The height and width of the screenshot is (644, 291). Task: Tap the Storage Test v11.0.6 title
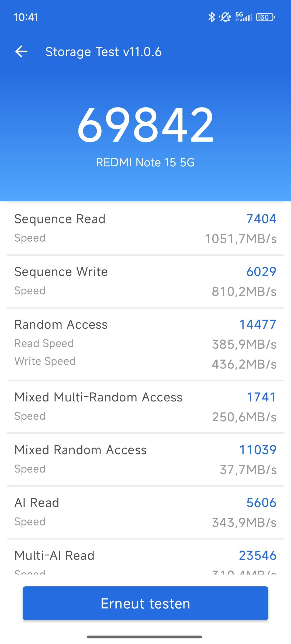[x=103, y=52]
